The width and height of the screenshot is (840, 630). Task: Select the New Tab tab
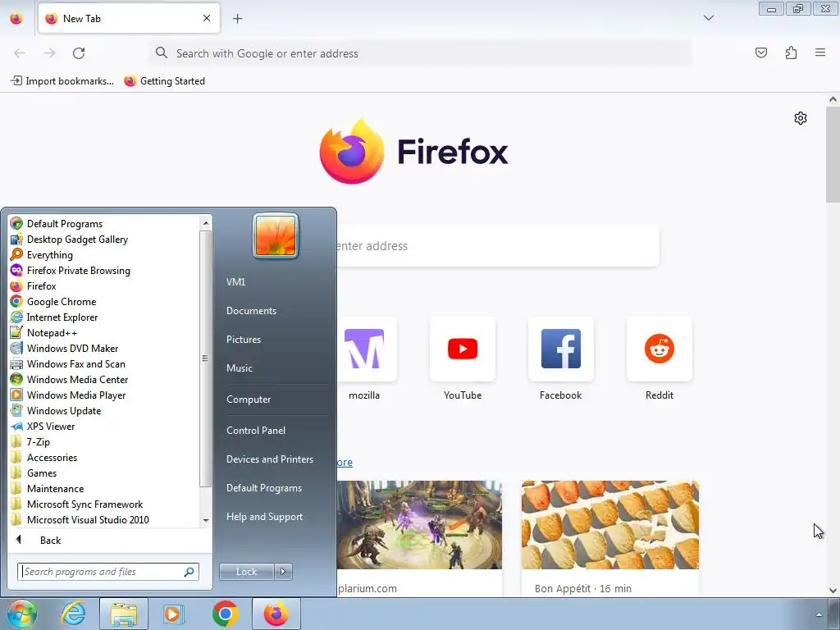coord(129,19)
